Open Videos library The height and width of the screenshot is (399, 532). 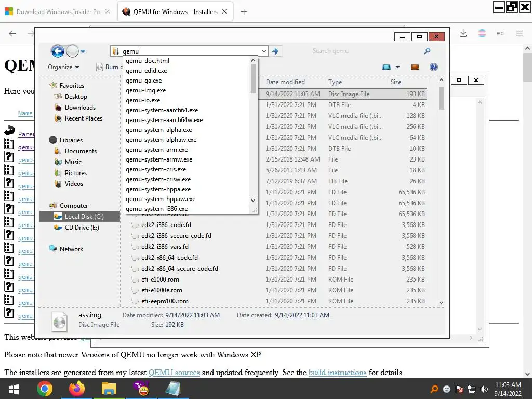pos(74,183)
